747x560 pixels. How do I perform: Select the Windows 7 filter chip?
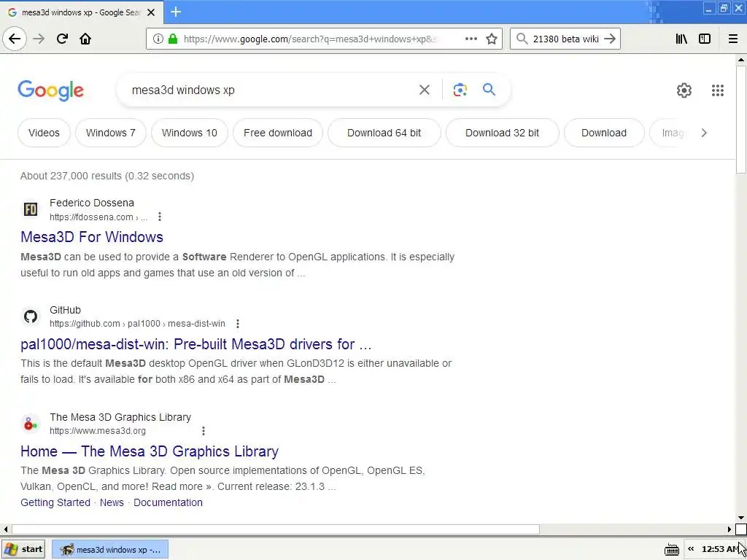click(x=111, y=133)
